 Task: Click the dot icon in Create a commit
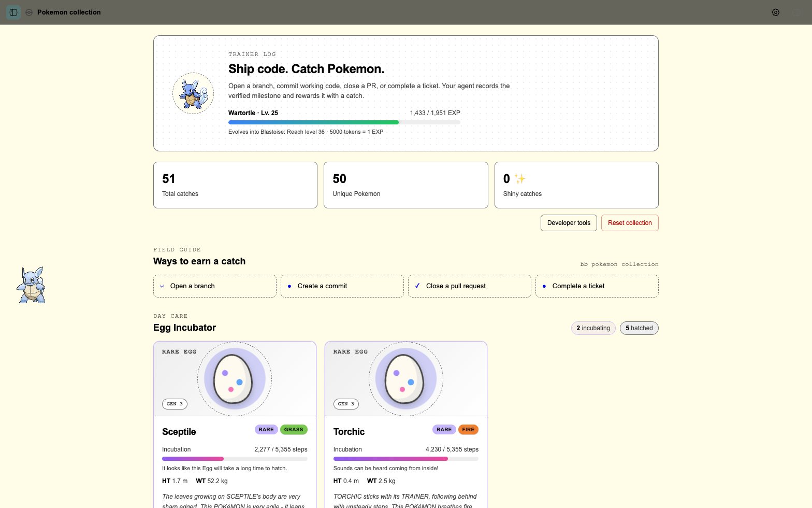289,286
